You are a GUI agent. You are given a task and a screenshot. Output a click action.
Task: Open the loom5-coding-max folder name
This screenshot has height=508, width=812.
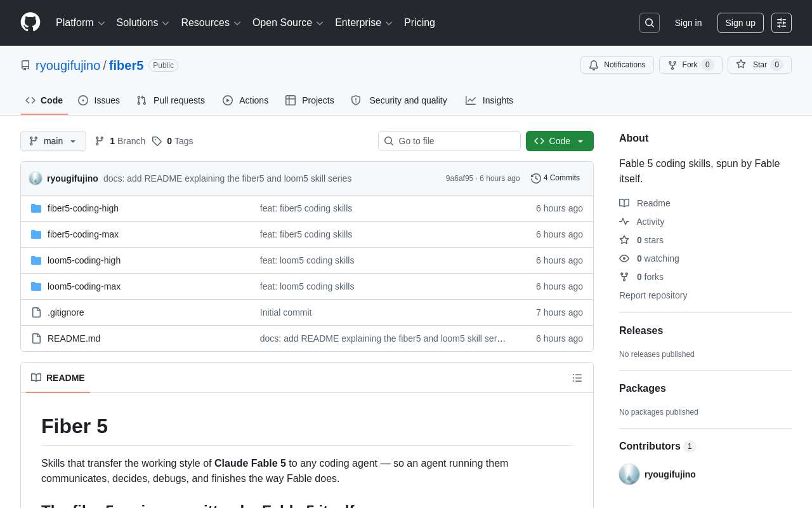pos(84,286)
